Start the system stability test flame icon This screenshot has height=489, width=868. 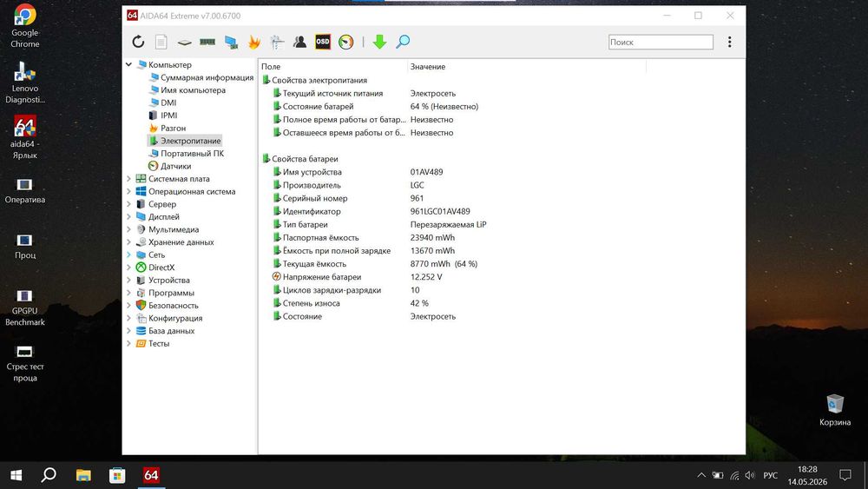pos(254,42)
